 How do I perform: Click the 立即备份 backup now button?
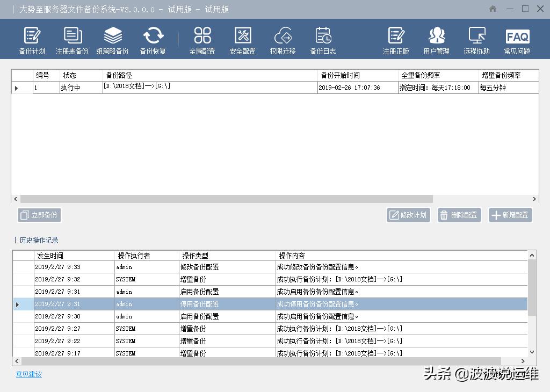[39, 215]
